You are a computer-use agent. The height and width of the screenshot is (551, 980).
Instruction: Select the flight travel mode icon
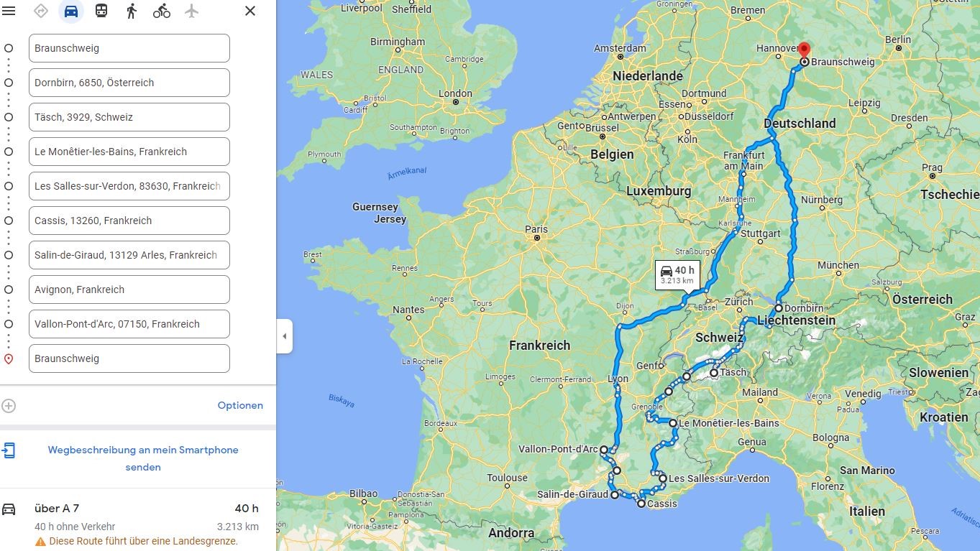tap(191, 11)
